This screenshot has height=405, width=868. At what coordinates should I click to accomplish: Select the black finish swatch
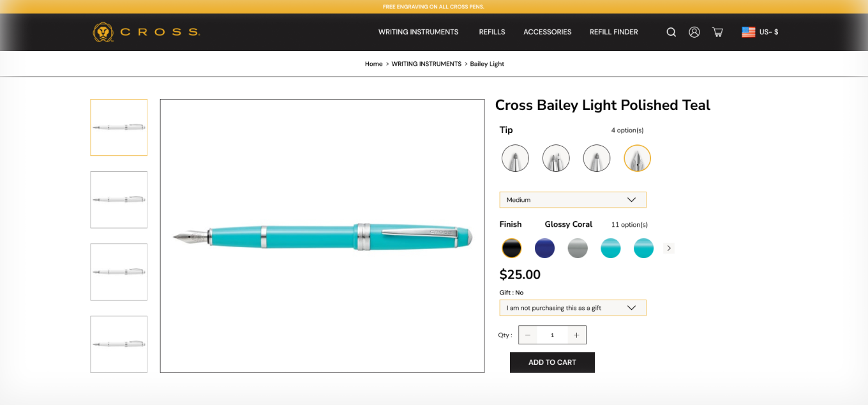[x=511, y=248]
